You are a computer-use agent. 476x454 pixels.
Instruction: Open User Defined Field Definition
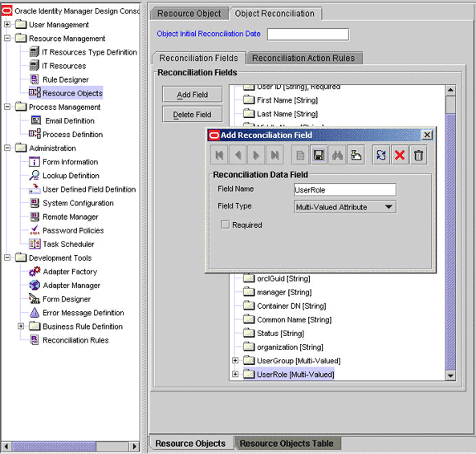click(x=89, y=189)
